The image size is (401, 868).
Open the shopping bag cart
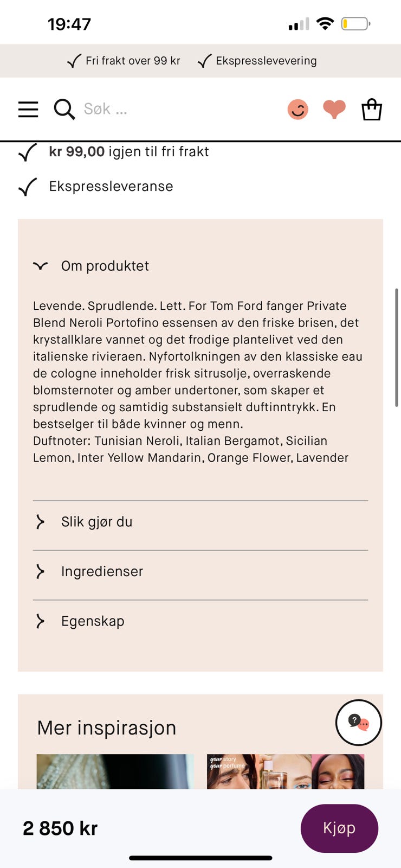[372, 109]
